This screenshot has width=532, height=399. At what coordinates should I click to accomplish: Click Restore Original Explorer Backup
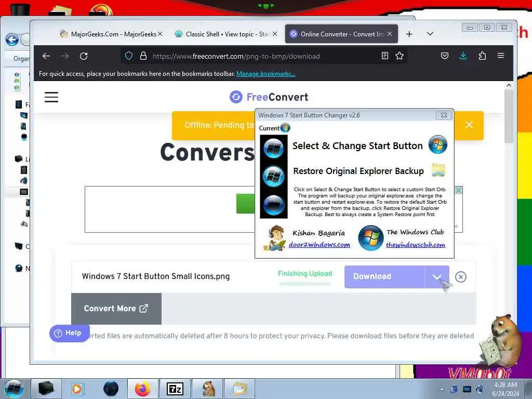358,171
